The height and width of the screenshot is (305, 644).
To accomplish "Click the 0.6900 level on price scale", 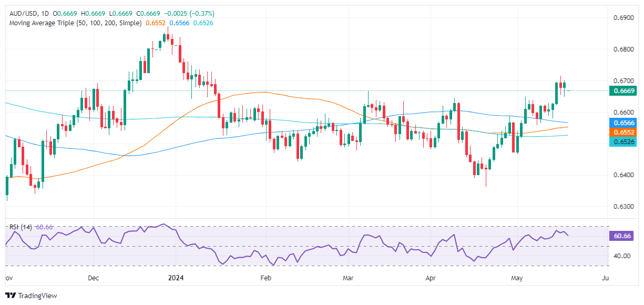I will pos(623,18).
